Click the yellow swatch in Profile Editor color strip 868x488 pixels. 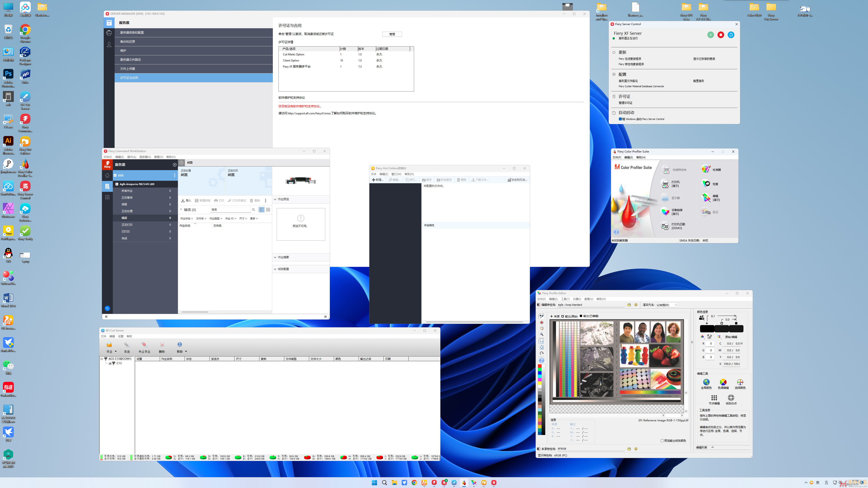point(540,383)
